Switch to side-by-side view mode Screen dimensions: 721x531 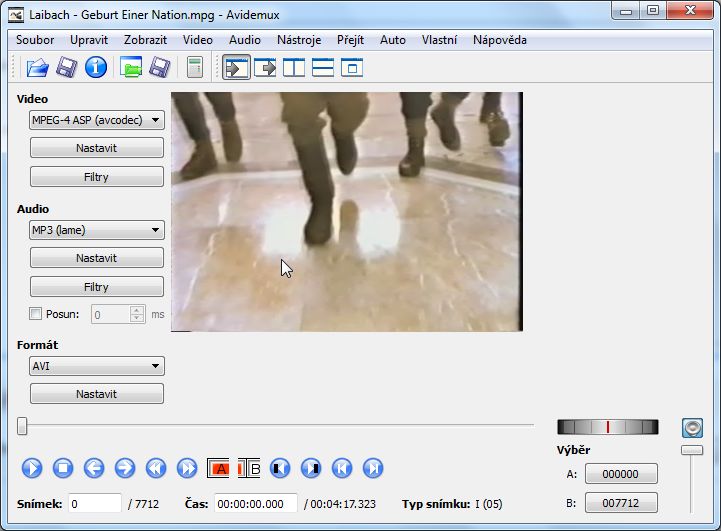(294, 68)
